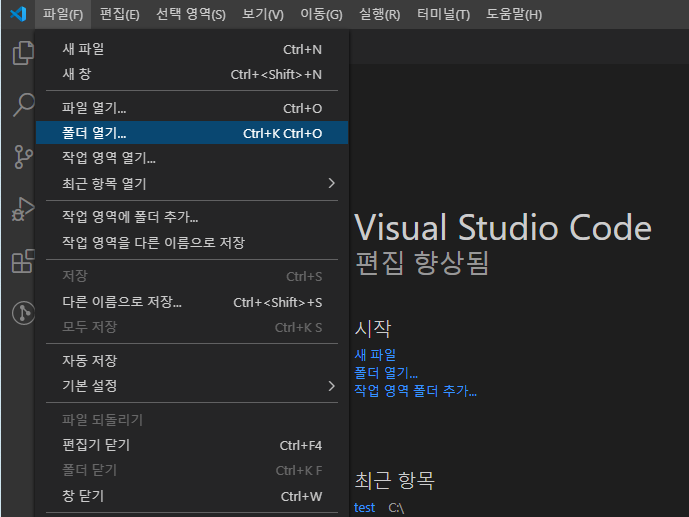Open the Extensions squares icon
The height and width of the screenshot is (517, 689).
coord(23,261)
